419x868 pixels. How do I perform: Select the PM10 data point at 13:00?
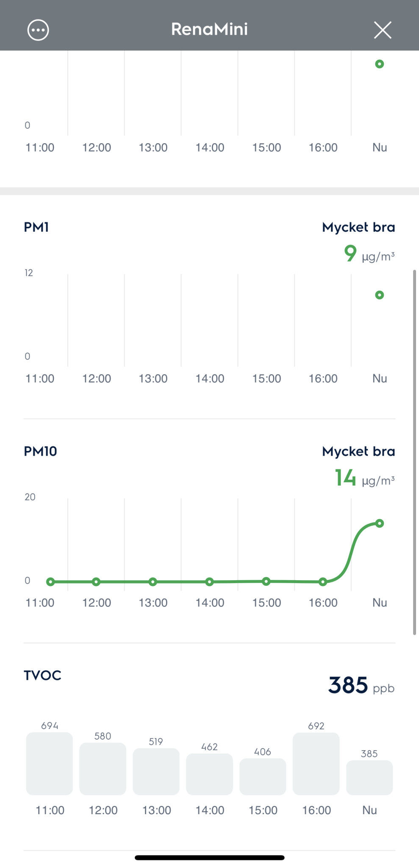153,582
